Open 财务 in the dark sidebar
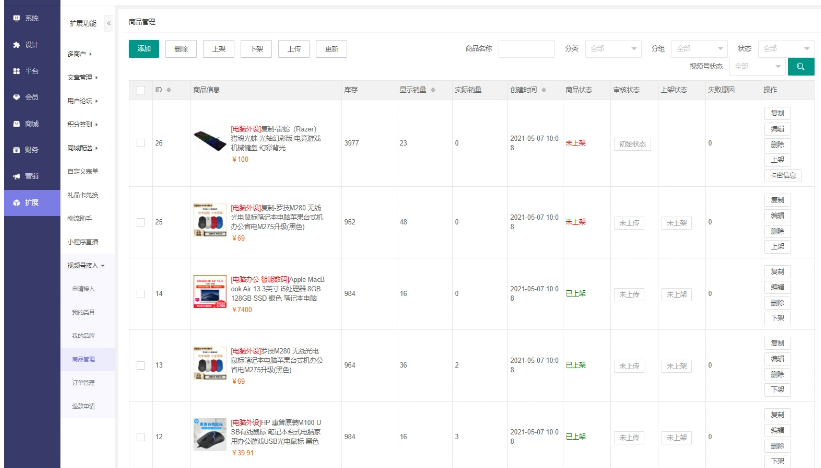Screen dimensions: 821x468 click(x=32, y=150)
